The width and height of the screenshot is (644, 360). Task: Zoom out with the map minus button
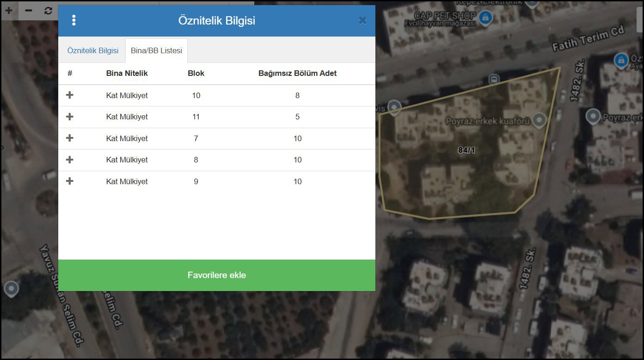tap(29, 10)
